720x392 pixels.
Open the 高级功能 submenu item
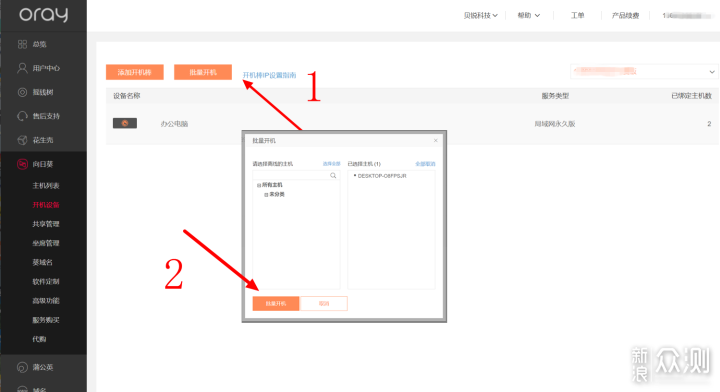point(46,301)
